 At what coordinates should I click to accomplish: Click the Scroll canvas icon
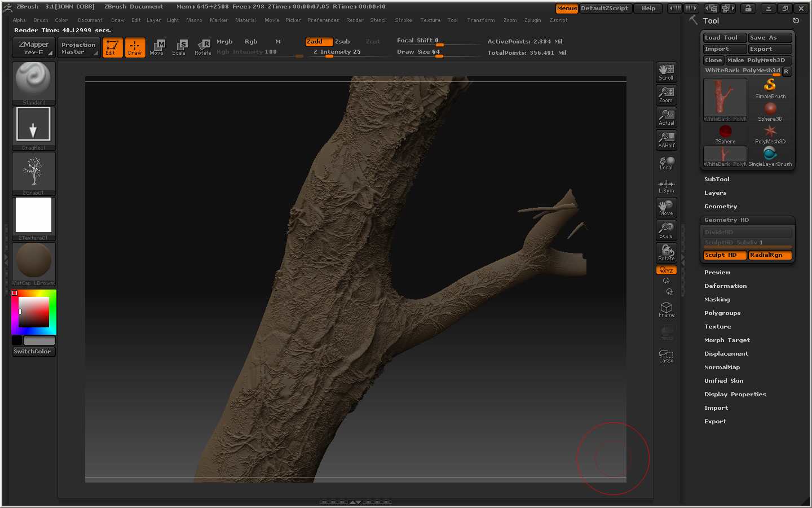coord(666,72)
